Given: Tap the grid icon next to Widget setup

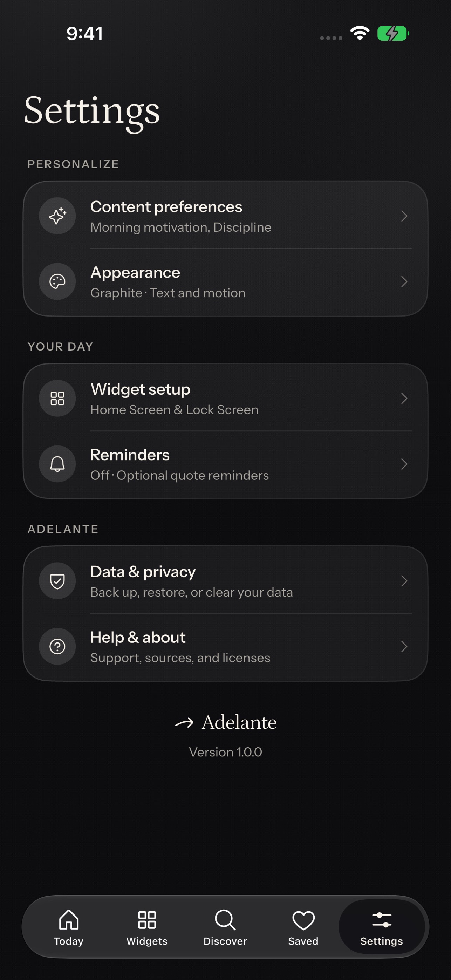Looking at the screenshot, I should [x=57, y=398].
